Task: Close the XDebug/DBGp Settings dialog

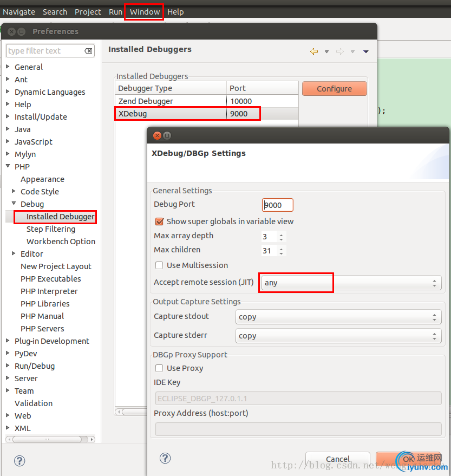Action: (x=157, y=135)
